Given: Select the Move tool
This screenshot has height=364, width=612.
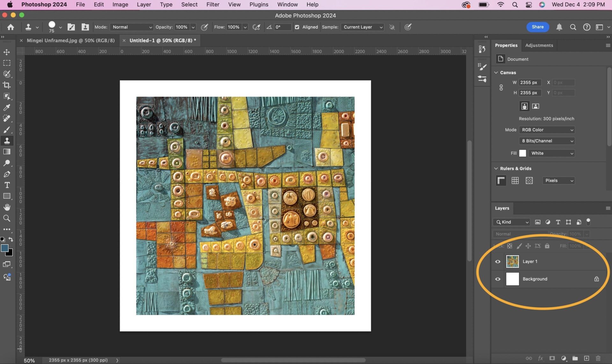Looking at the screenshot, I should (7, 52).
